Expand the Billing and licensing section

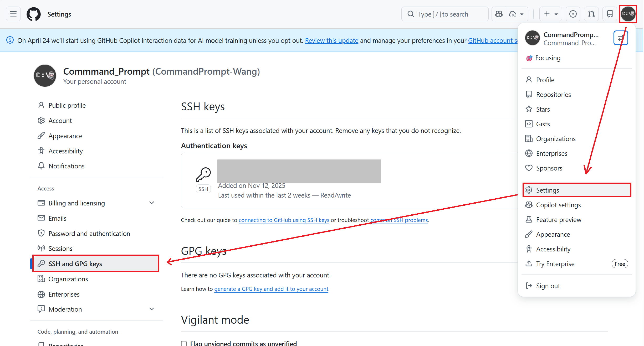click(152, 203)
